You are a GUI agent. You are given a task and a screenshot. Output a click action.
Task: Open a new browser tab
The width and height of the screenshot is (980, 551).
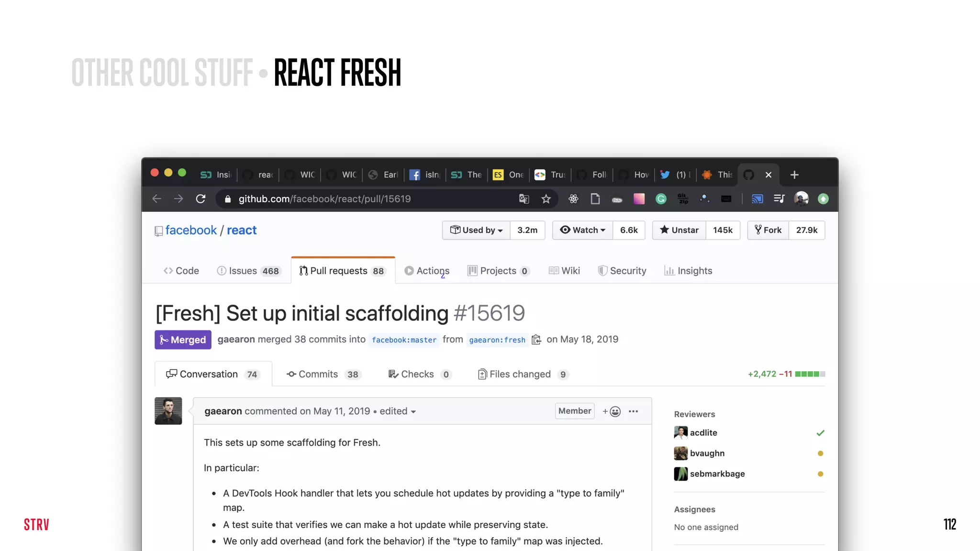coord(794,175)
